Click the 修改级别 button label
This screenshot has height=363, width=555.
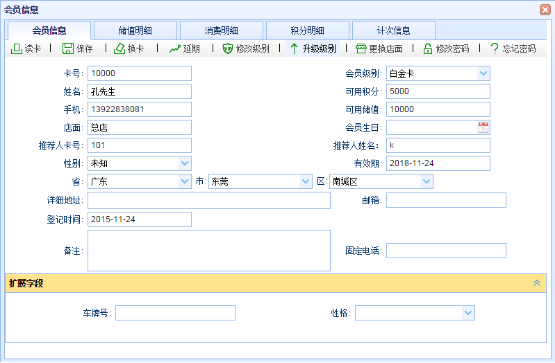click(x=253, y=49)
